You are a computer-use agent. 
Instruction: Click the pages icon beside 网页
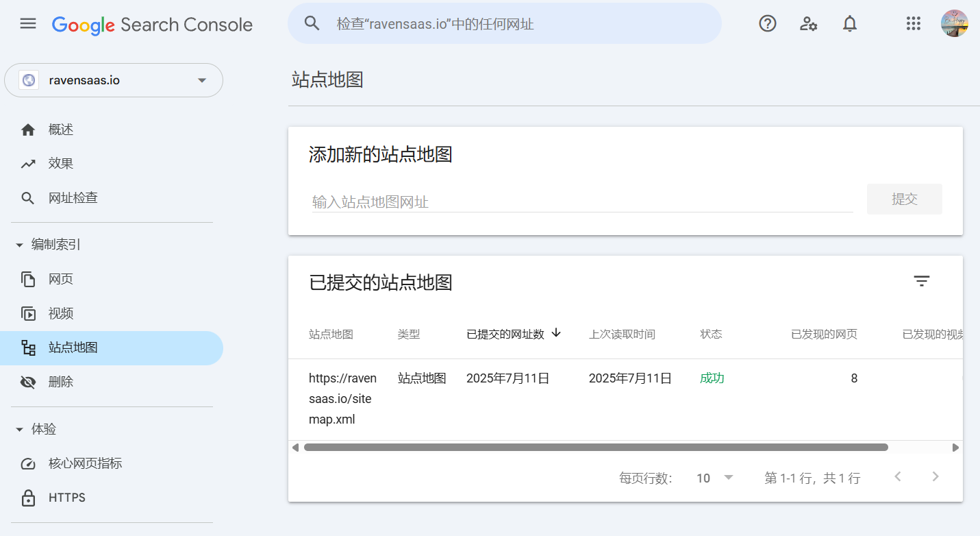[x=28, y=279]
